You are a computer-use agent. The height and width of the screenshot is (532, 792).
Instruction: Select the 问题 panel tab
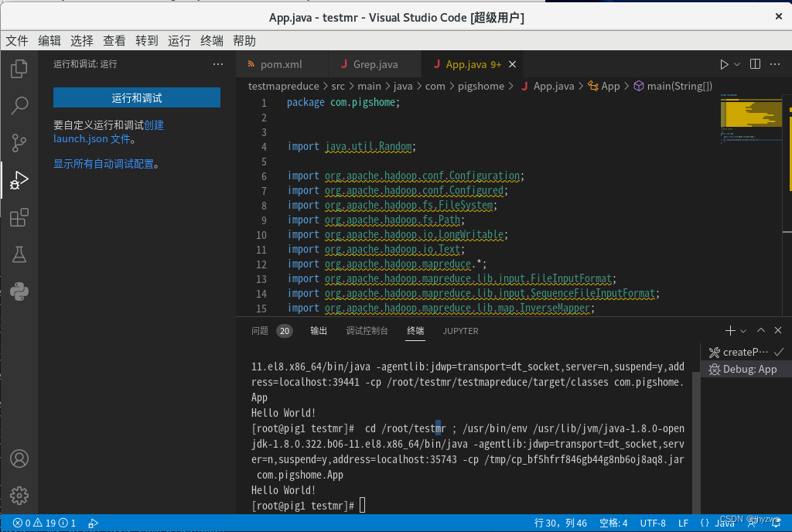click(x=260, y=331)
